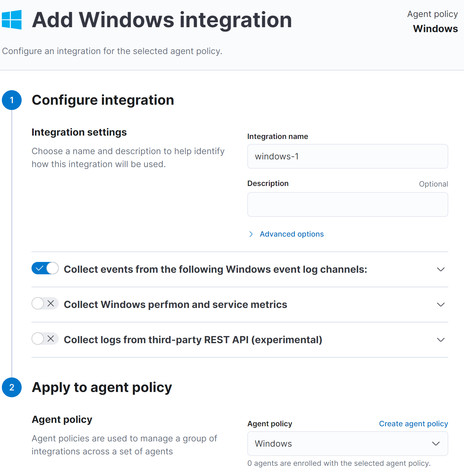This screenshot has width=464, height=476.
Task: Click the Collect events from Windows channels title
Action: [x=215, y=269]
